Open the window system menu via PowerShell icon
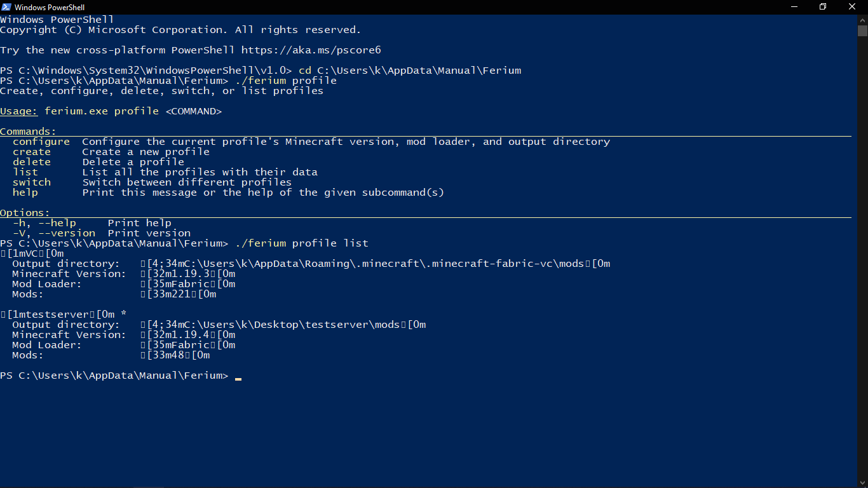The image size is (868, 488). pyautogui.click(x=6, y=7)
